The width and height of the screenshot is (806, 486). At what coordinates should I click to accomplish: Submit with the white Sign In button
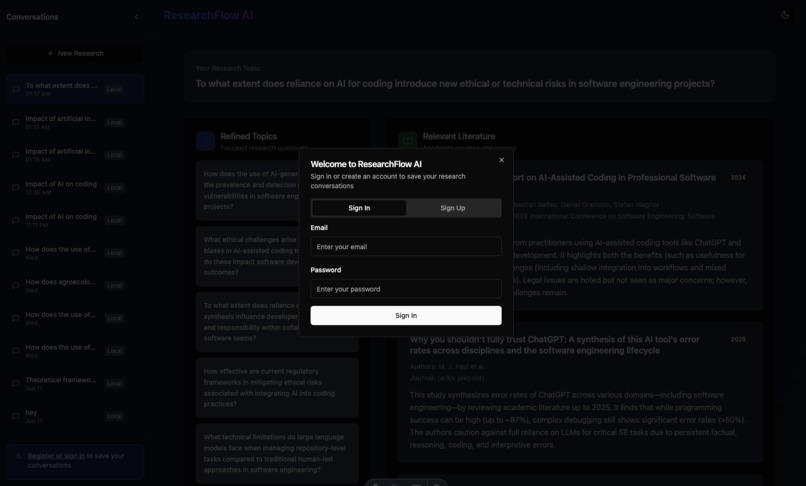406,316
